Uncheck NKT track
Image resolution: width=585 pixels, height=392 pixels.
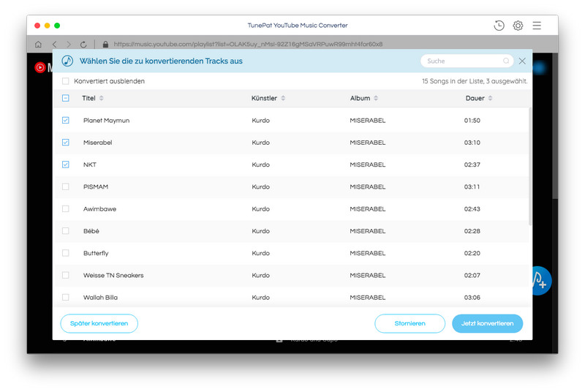(x=66, y=165)
